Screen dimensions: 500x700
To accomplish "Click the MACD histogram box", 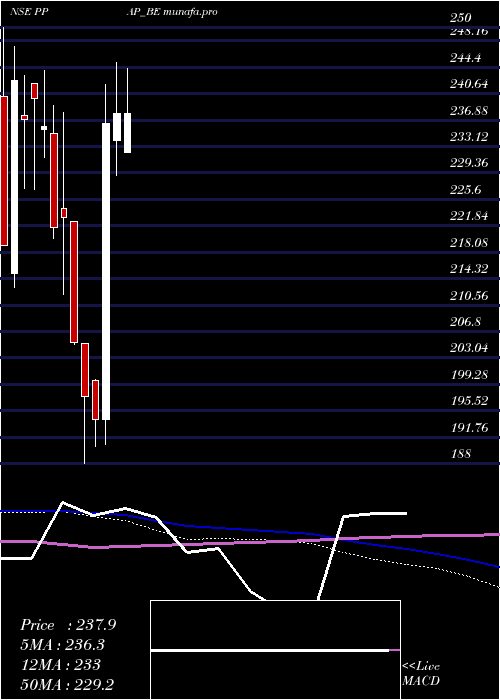I will click(275, 650).
